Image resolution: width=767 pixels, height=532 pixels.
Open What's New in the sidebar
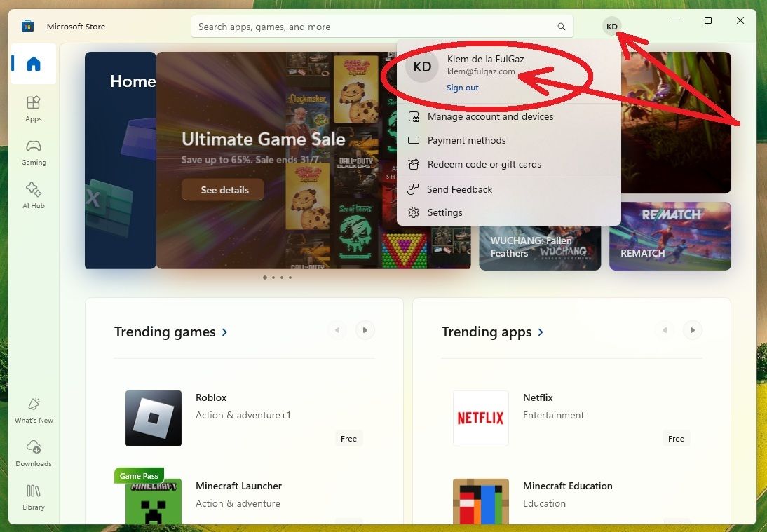tap(33, 410)
